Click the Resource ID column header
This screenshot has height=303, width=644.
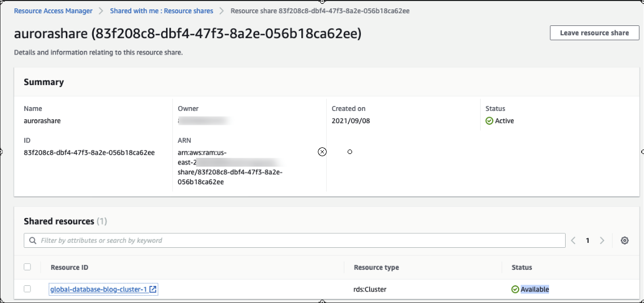click(x=70, y=267)
